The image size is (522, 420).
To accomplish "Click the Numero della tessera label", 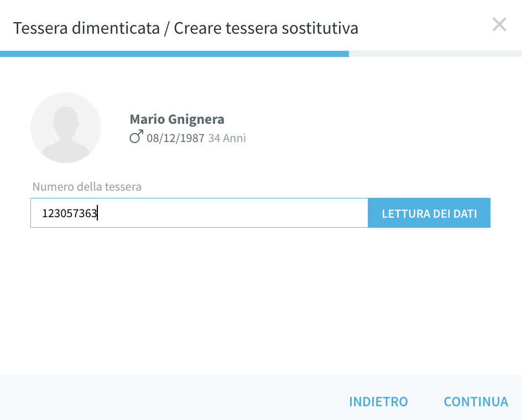I will [87, 187].
